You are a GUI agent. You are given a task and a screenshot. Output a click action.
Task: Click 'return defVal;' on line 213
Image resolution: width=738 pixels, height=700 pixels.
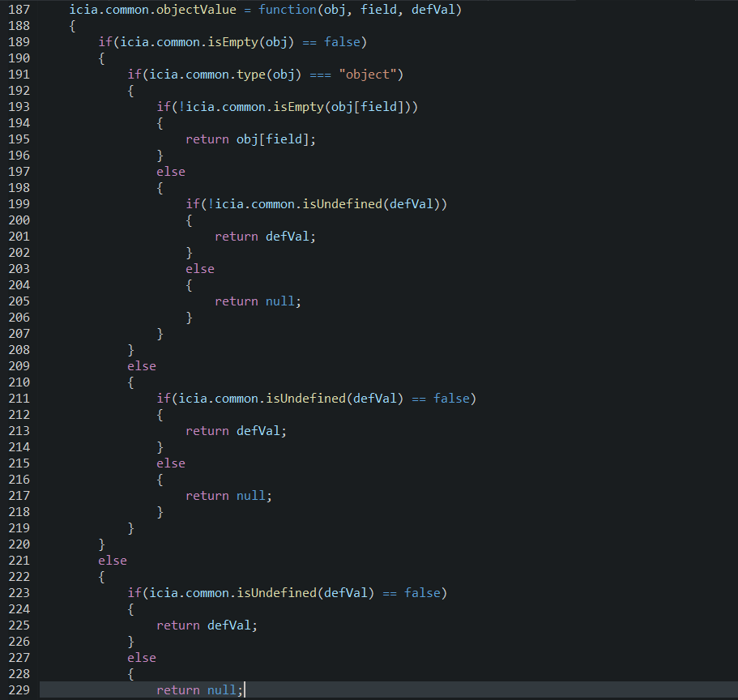pos(236,431)
